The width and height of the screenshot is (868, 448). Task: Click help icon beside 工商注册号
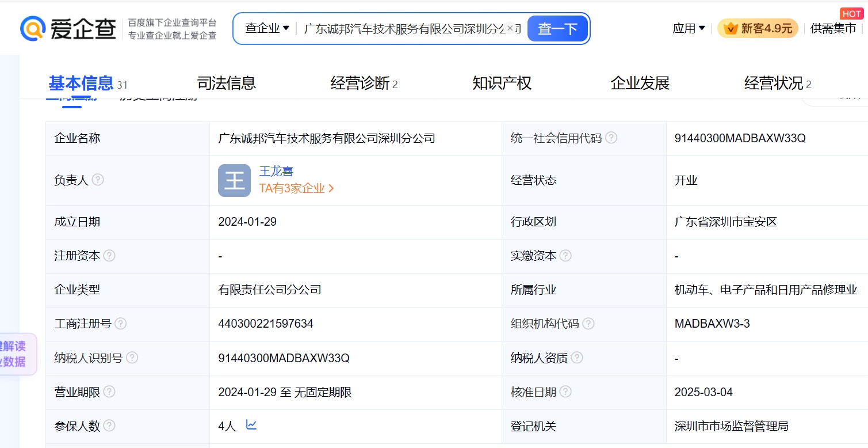click(x=120, y=324)
